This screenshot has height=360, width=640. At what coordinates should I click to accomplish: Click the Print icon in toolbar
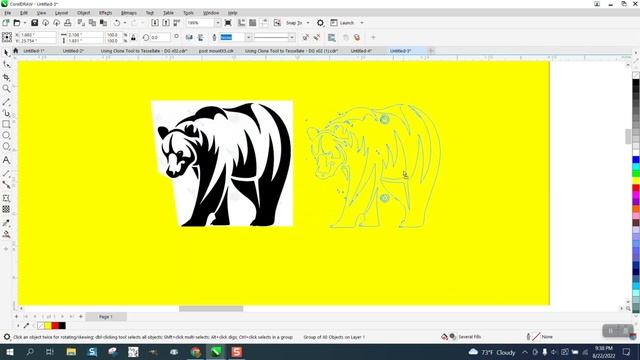coord(68,23)
